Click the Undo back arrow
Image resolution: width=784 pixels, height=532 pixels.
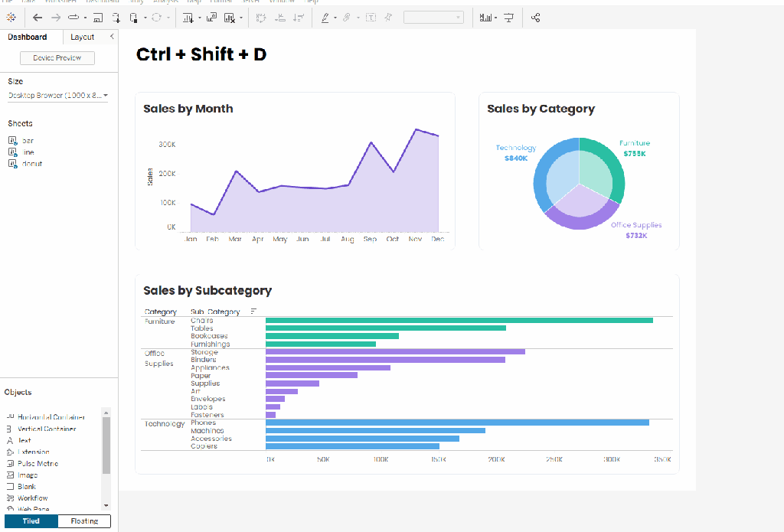click(38, 18)
